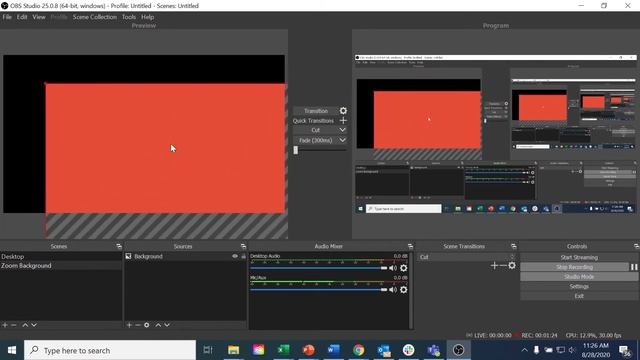This screenshot has width=640, height=360.
Task: Open the Help menu
Action: coord(147,17)
